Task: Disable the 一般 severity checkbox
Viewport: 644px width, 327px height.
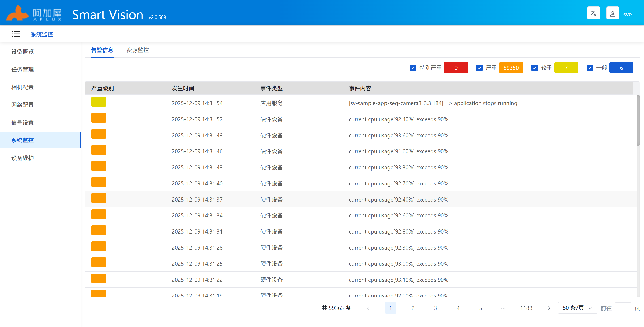Action: click(589, 68)
